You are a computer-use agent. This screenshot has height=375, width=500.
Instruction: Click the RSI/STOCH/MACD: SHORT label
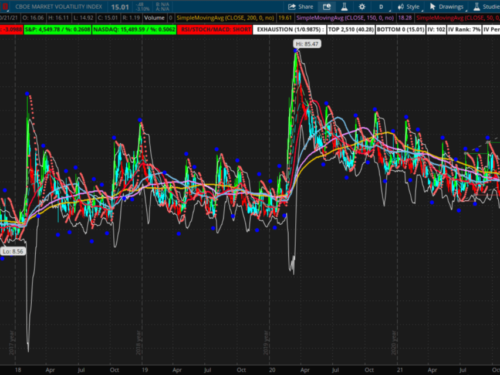point(215,30)
